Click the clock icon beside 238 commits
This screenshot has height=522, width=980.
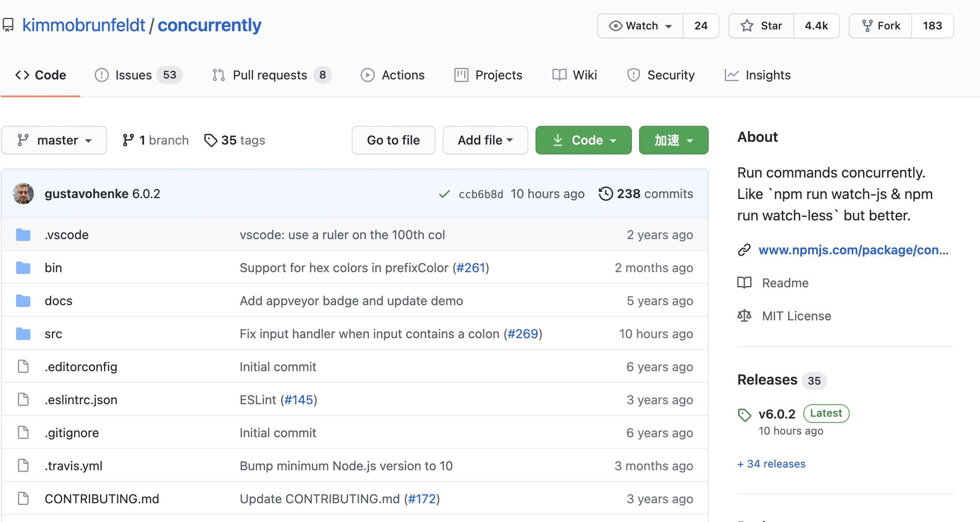[606, 194]
